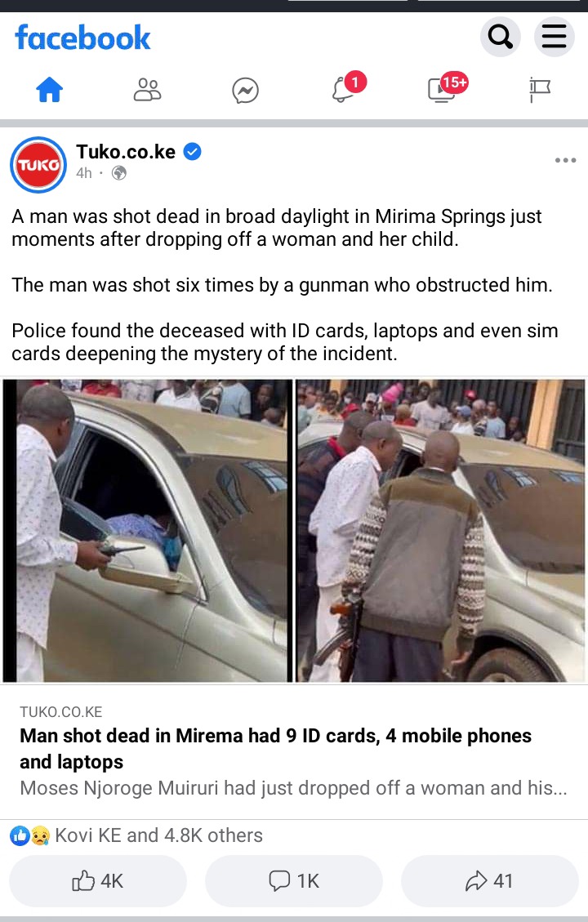Open Tuko.co.ke profile picture

pos(38,165)
